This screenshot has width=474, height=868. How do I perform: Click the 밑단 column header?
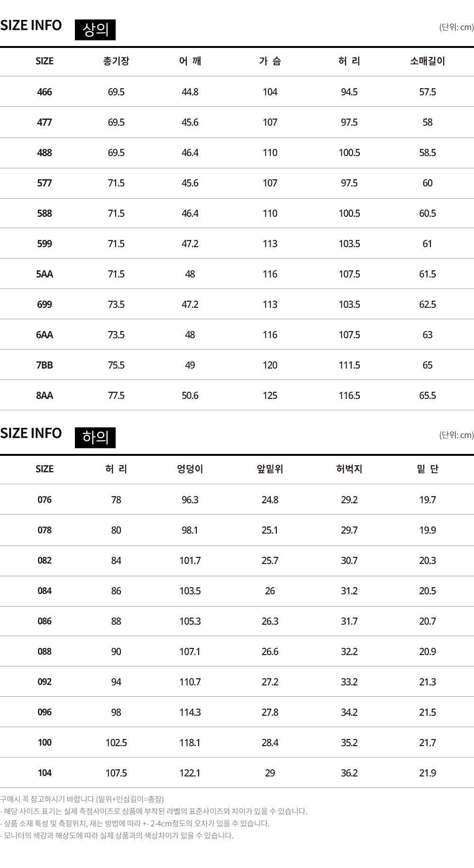point(427,469)
